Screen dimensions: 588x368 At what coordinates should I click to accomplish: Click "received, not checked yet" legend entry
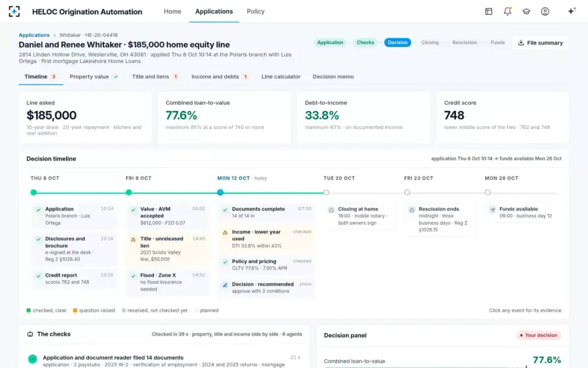point(154,311)
